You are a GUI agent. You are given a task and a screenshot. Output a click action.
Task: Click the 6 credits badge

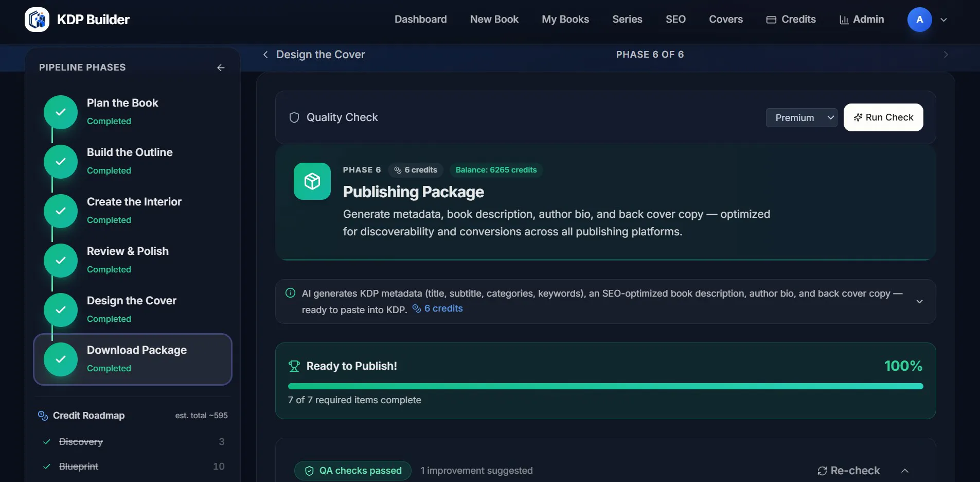(416, 170)
